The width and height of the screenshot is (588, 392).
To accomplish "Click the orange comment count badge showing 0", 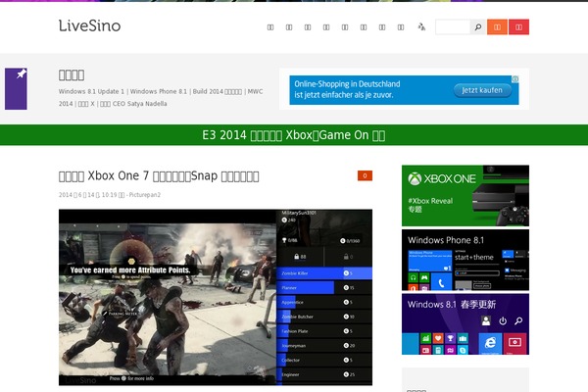I will 365,175.
